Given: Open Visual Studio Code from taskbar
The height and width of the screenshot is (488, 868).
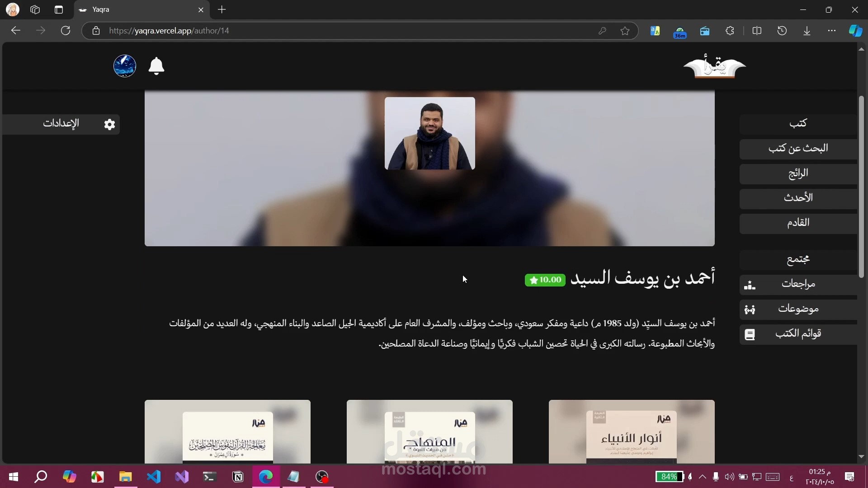Looking at the screenshot, I should coord(154,477).
